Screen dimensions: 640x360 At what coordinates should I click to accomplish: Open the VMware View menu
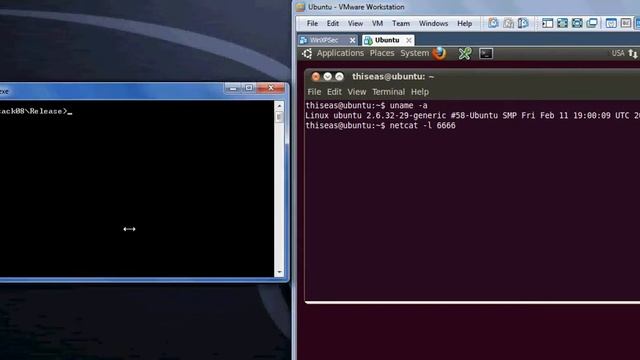(x=355, y=24)
